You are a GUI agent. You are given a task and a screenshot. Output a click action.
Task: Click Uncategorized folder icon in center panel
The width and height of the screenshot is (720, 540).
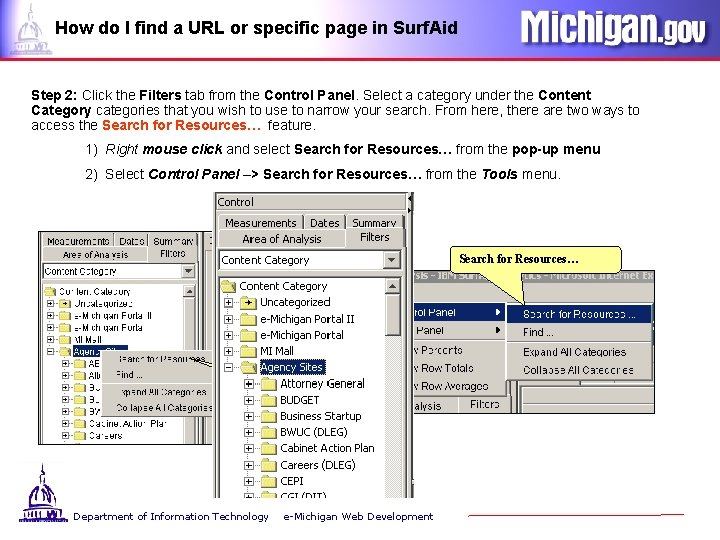(x=248, y=302)
